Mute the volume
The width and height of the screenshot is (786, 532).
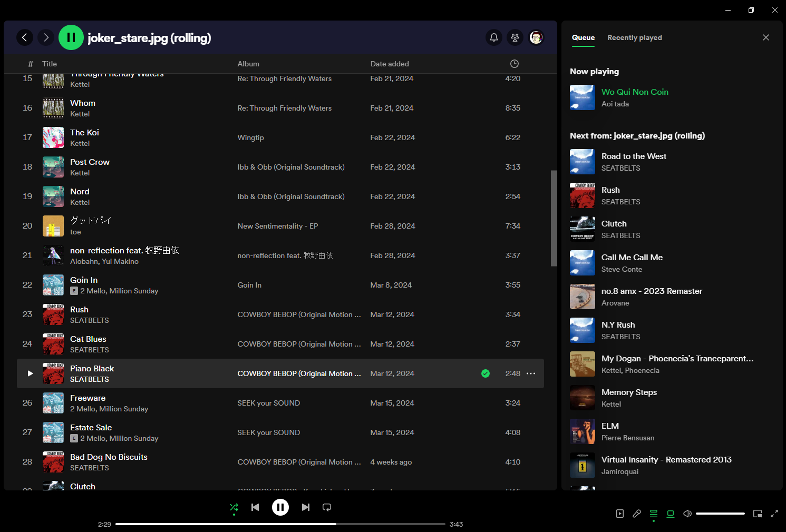click(x=687, y=514)
